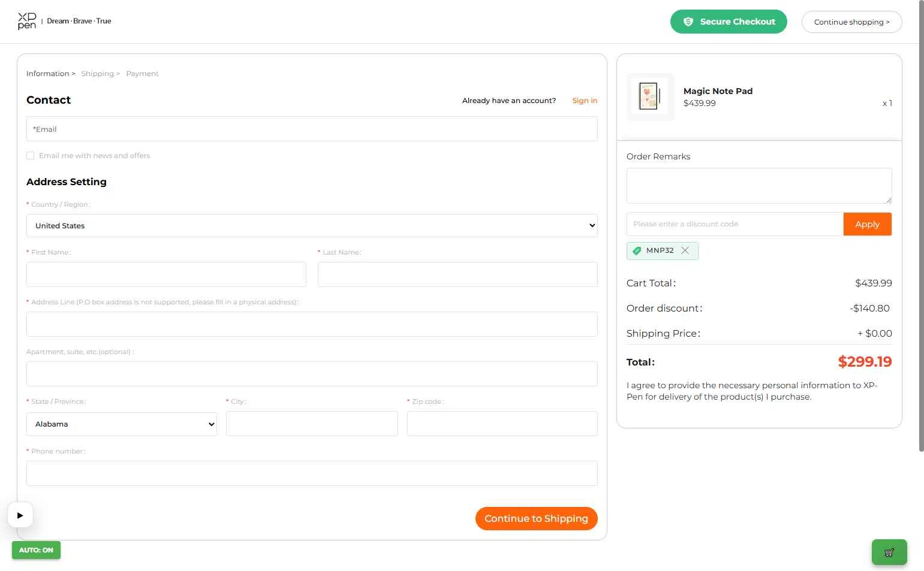924x571 pixels.
Task: Click the Dream · Brave · True tagline
Action: tap(79, 21)
